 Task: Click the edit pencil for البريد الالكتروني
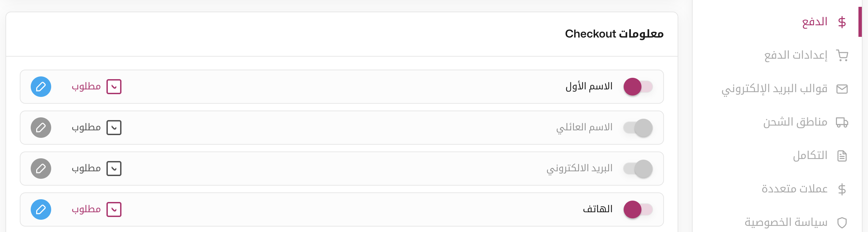(41, 169)
